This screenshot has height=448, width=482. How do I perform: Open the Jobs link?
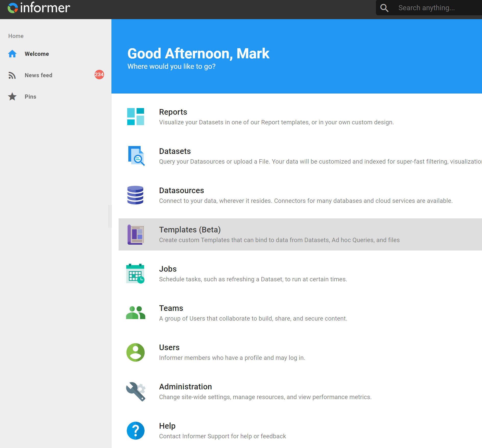168,269
